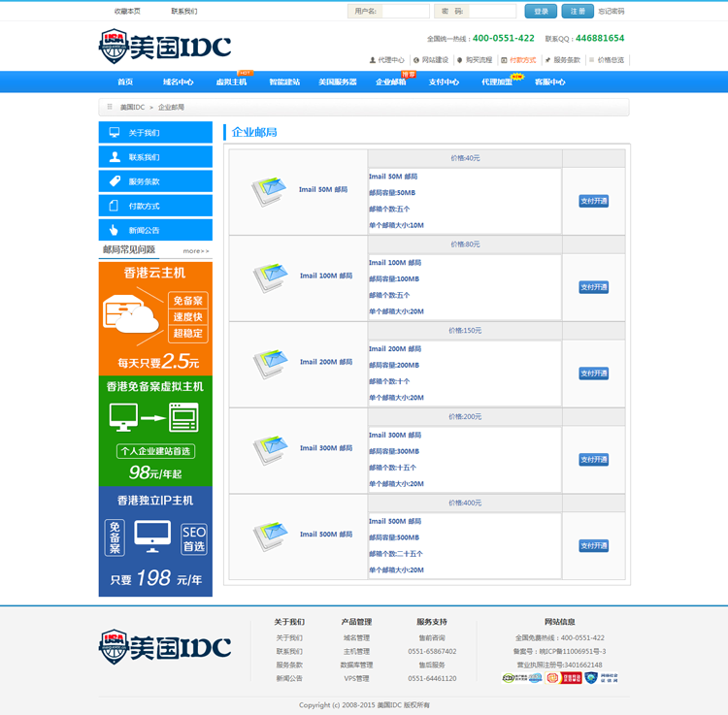The width and height of the screenshot is (728, 715).
Task: Click 支付开通 for Imail 50M
Action: tap(594, 201)
